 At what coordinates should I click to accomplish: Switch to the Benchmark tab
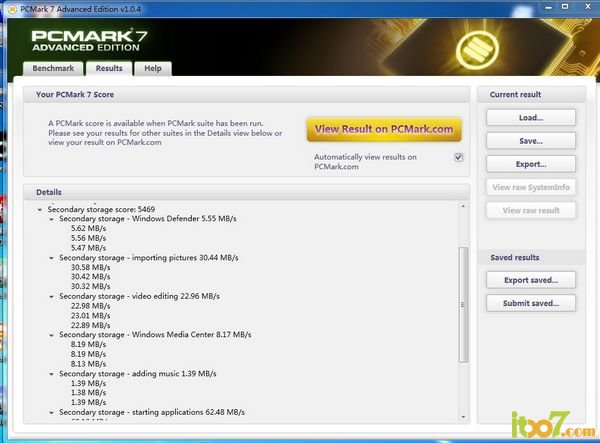[x=53, y=69]
